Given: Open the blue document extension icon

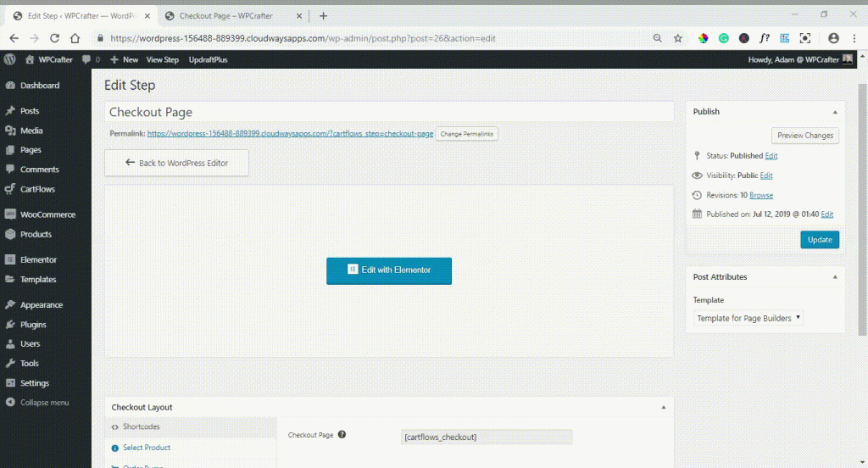Looking at the screenshot, I should [x=784, y=38].
